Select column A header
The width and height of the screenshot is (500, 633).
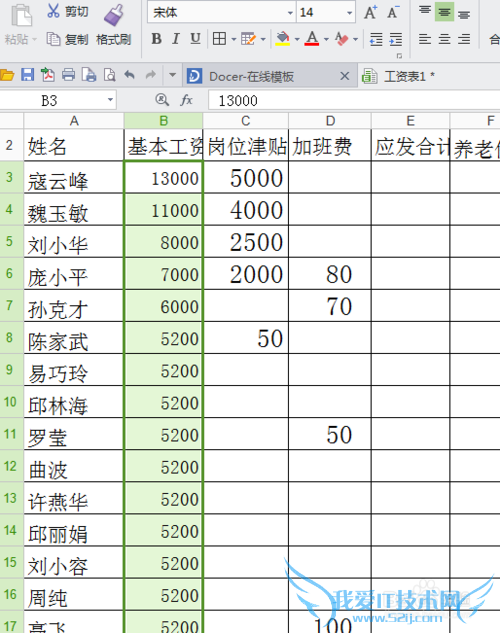click(74, 121)
